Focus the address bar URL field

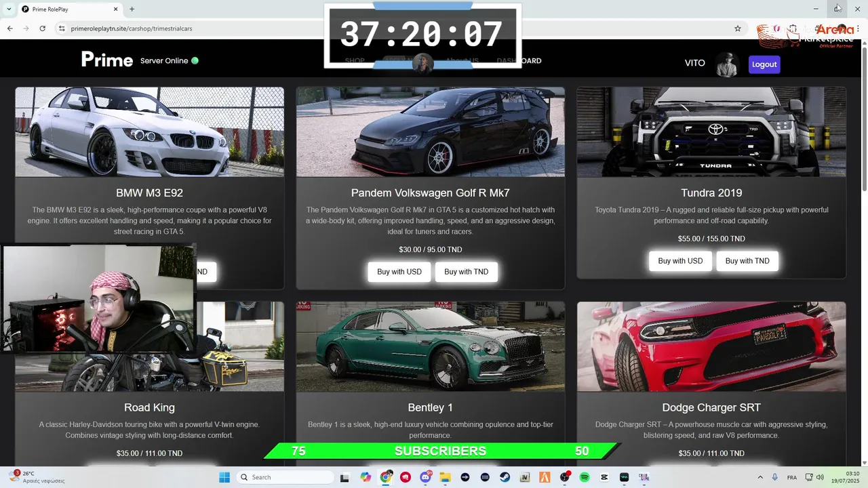[400, 28]
